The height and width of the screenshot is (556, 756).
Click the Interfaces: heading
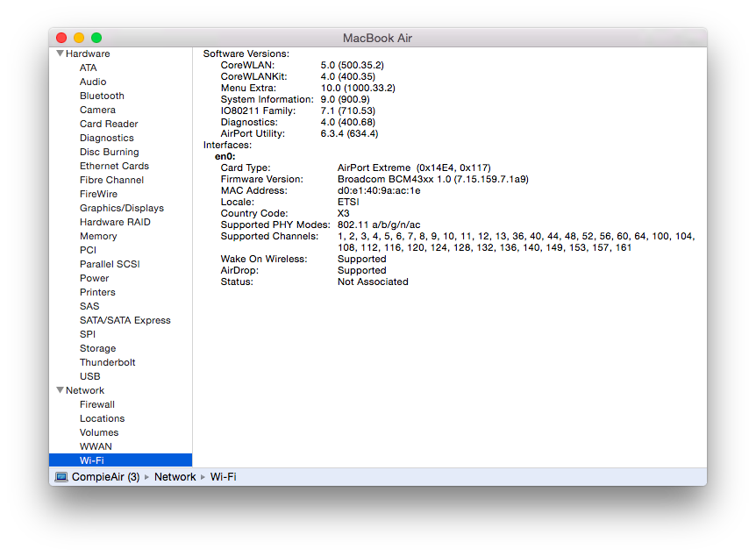tap(227, 145)
